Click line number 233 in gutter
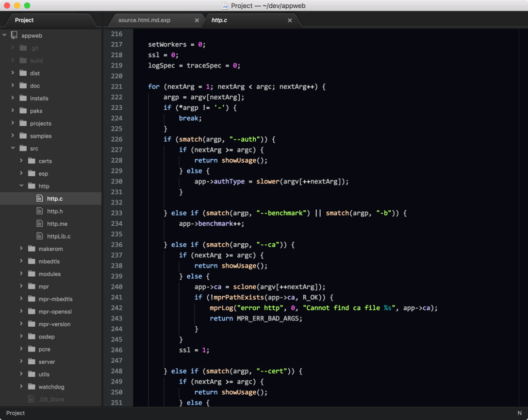Image resolution: width=528 pixels, height=420 pixels. 117,213
